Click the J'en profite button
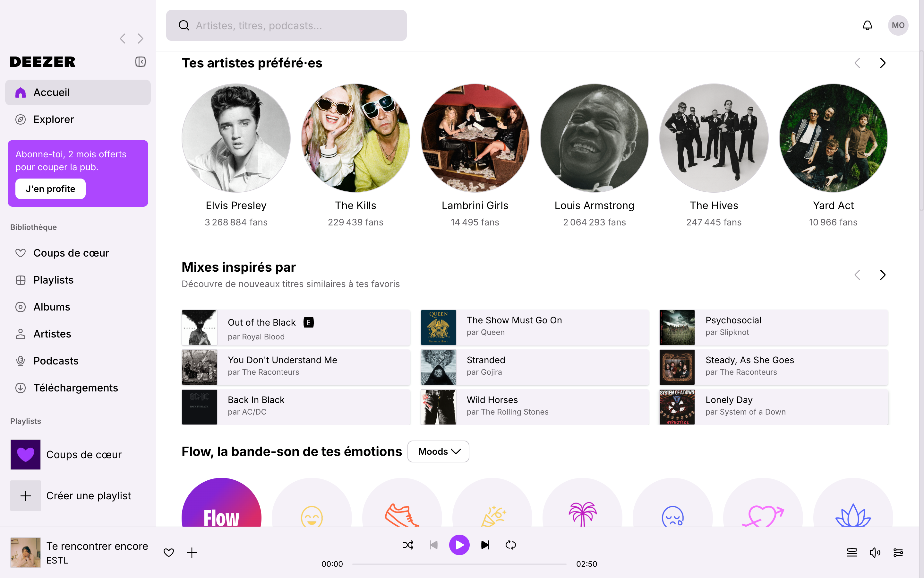 [x=50, y=189]
